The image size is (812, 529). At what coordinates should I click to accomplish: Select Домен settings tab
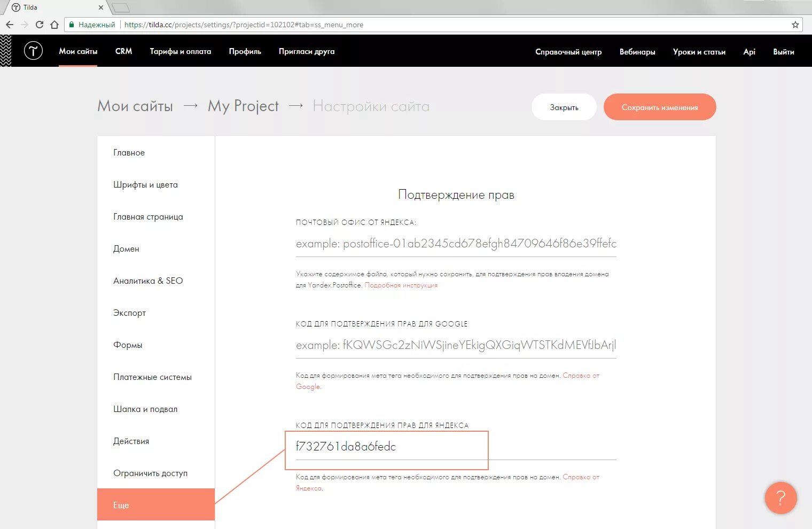pos(156,248)
